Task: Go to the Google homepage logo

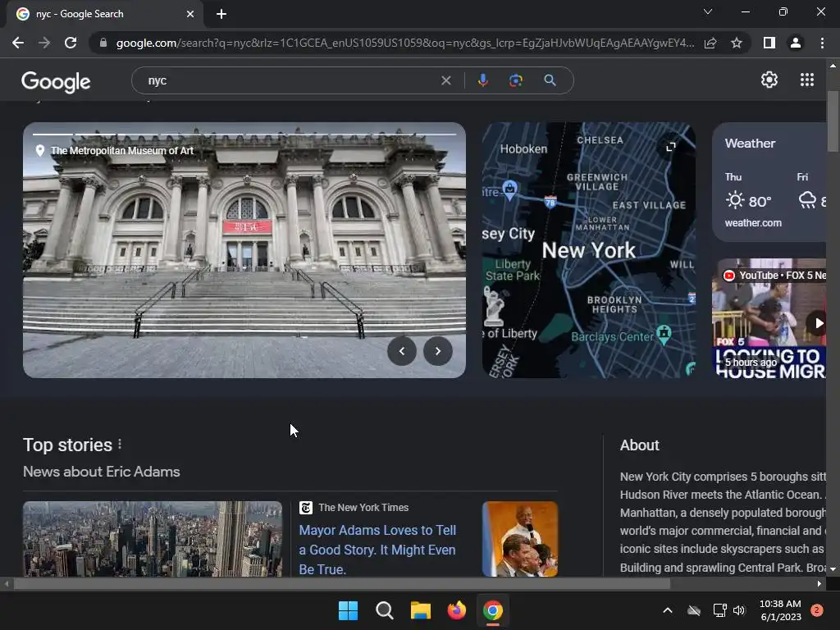Action: pos(56,81)
